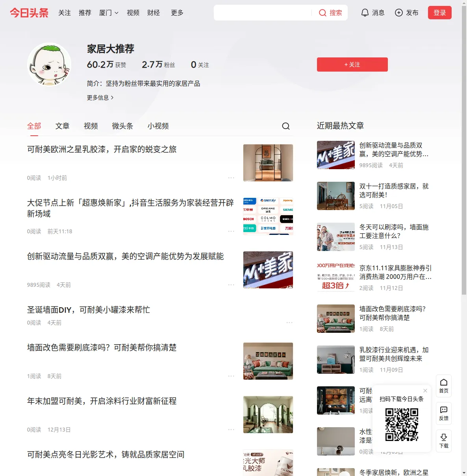Open hot article 京东11.11家具膨胀神券
Screen dimensions: 467x476
[395, 272]
